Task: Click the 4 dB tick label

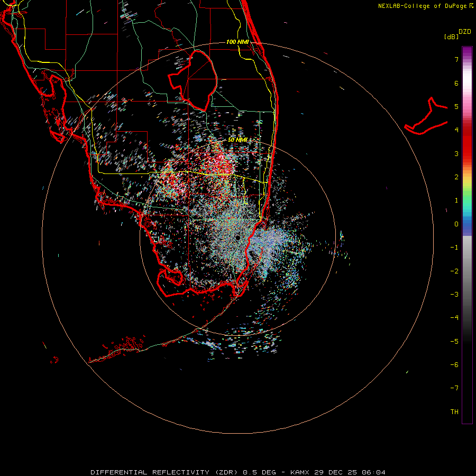Action: 456,130
